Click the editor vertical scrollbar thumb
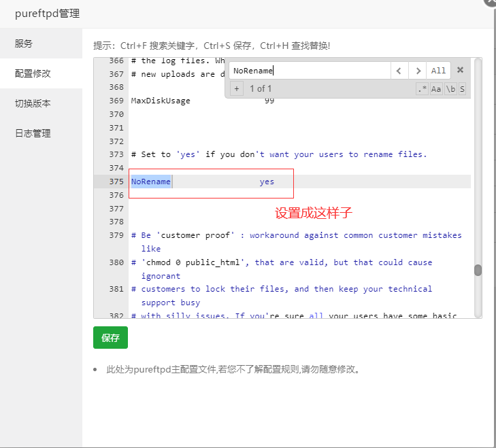The image size is (496, 448). click(478, 271)
